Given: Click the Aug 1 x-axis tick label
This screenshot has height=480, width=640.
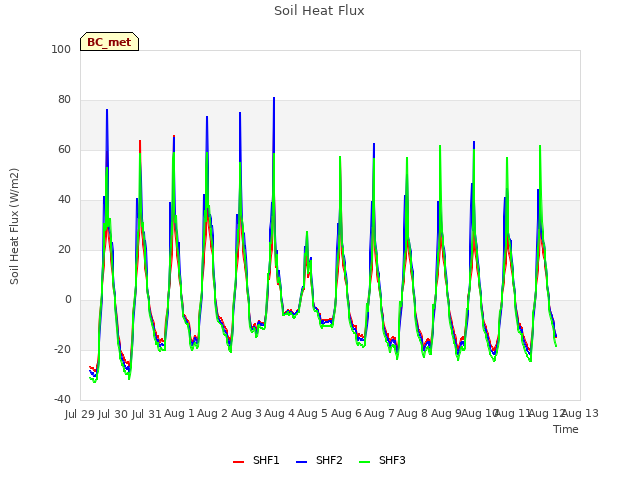Looking at the screenshot, I should pyautogui.click(x=179, y=413).
